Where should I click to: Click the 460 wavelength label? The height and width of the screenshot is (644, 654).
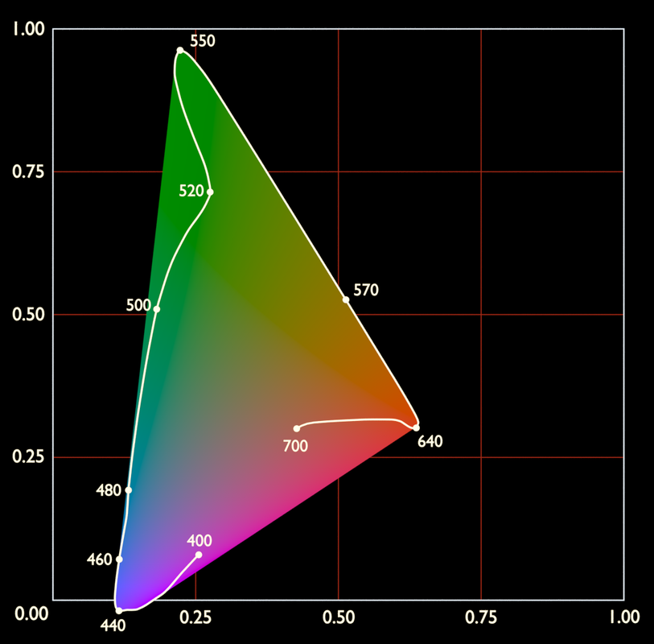point(99,559)
